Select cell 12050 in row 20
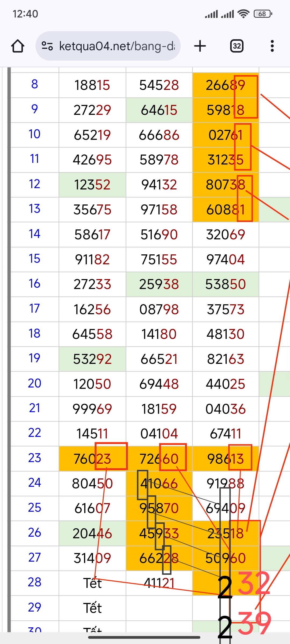 [x=92, y=384]
